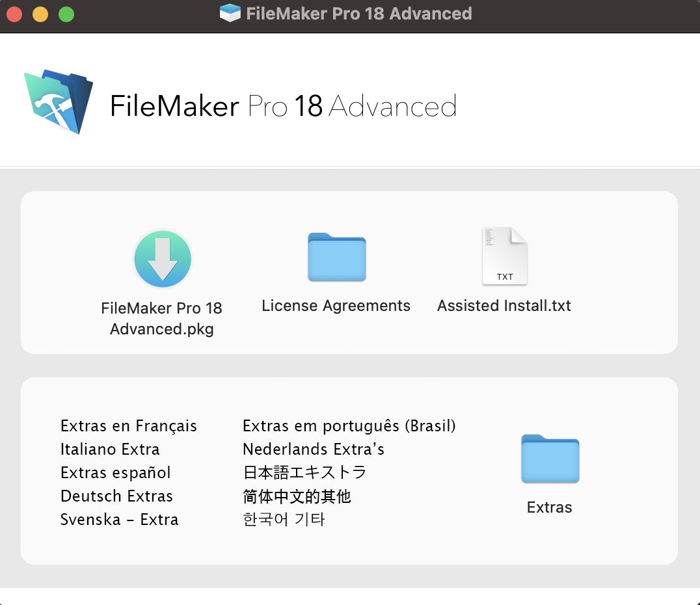The width and height of the screenshot is (700, 605).
Task: Click the FileMaker Pro 18 Advanced.pkg label
Action: [161, 318]
